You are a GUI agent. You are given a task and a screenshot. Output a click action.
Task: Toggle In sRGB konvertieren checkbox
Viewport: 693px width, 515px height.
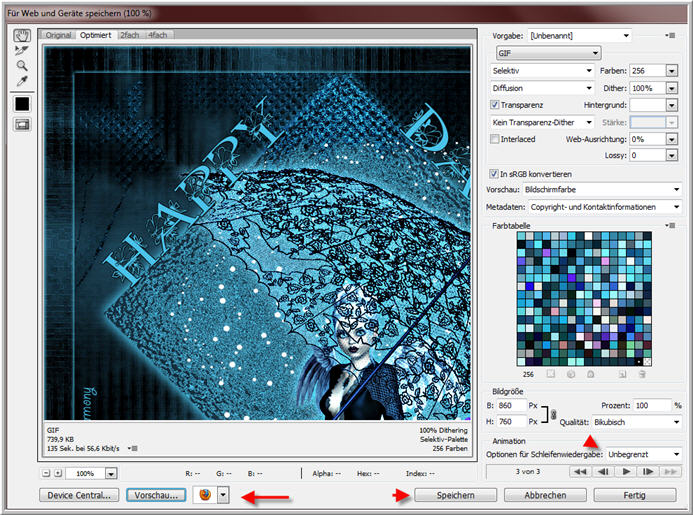(x=494, y=174)
